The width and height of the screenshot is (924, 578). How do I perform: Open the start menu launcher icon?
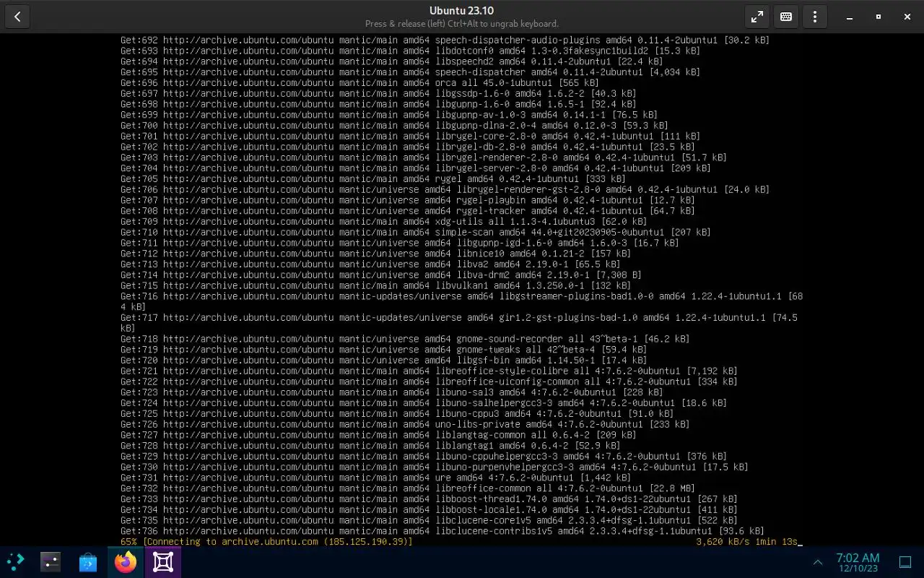(x=14, y=561)
